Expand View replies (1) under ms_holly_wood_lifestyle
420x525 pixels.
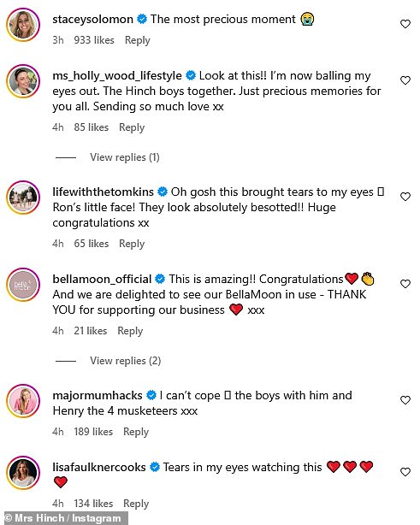click(125, 157)
